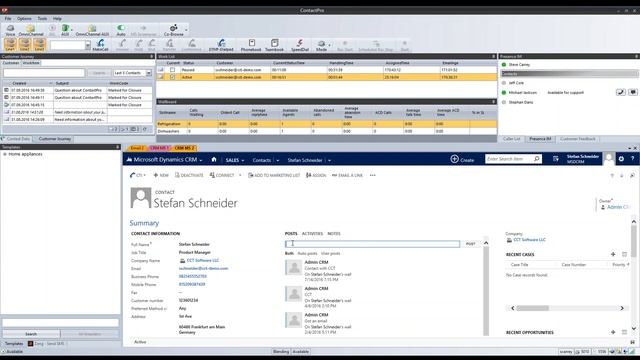Open the CRM settings gear
640x360 pixels.
click(x=621, y=159)
